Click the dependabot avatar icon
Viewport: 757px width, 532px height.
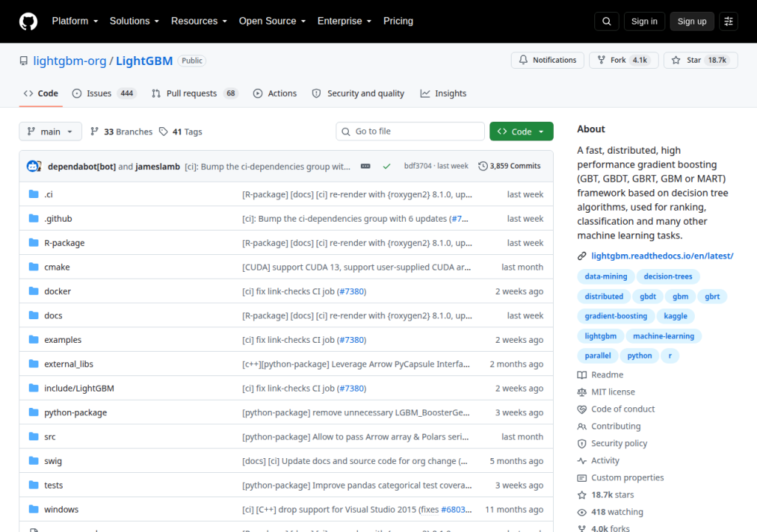[x=33, y=166]
